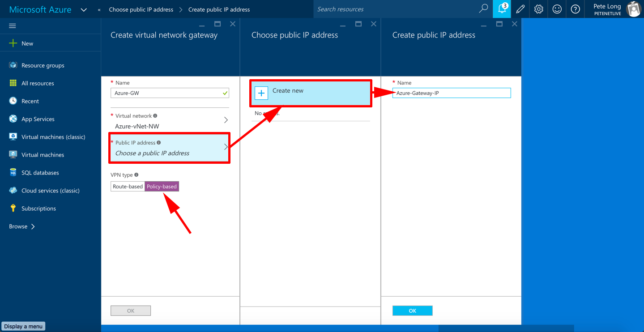This screenshot has width=644, height=332.
Task: Click 'Create public IP address' breadcrumb
Action: [x=219, y=9]
